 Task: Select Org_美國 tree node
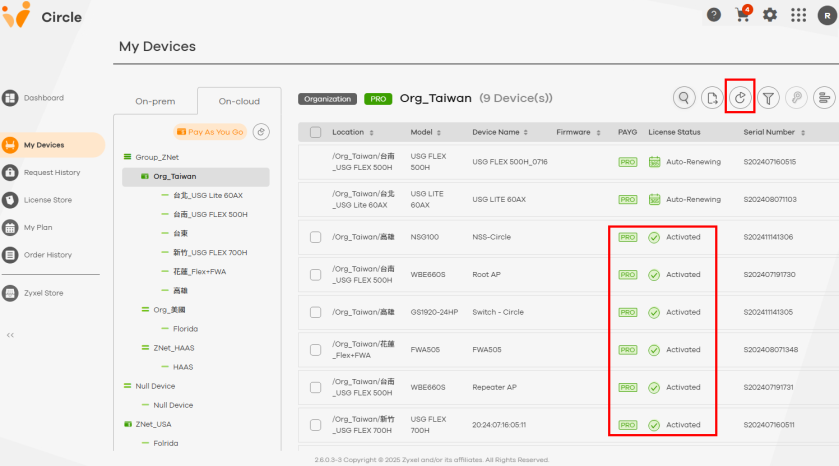[169, 310]
